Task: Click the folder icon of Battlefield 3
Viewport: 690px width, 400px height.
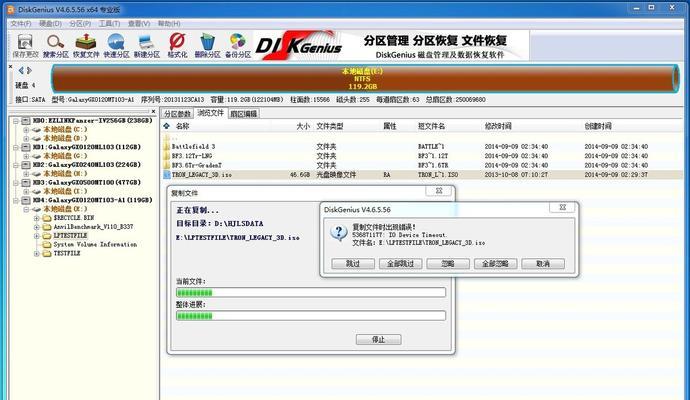Action: (x=167, y=146)
